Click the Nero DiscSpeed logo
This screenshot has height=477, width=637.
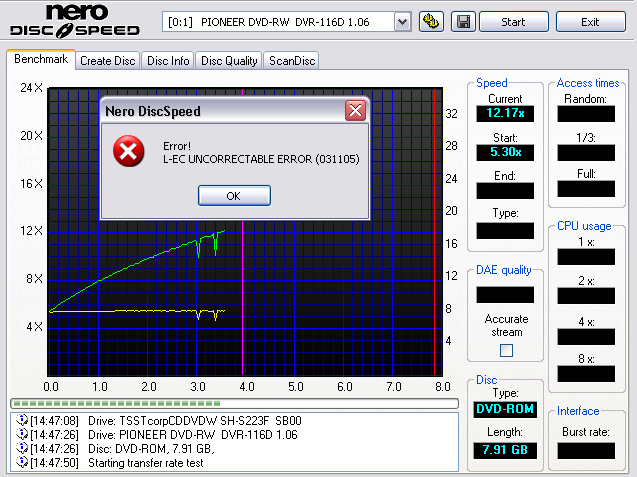pos(77,22)
